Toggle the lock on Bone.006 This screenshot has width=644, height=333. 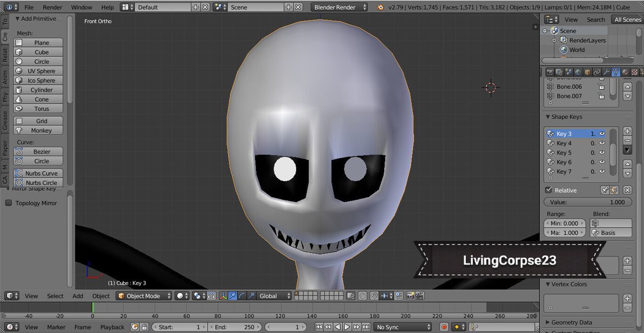click(x=601, y=86)
